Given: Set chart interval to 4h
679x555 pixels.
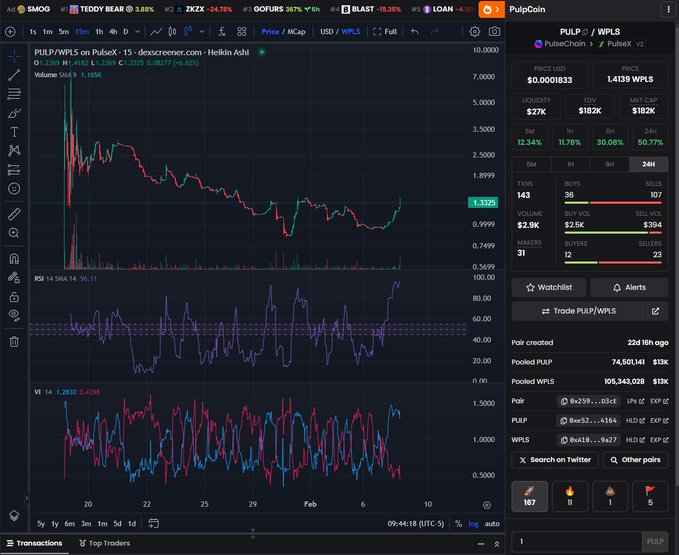Looking at the screenshot, I should coord(113,32).
